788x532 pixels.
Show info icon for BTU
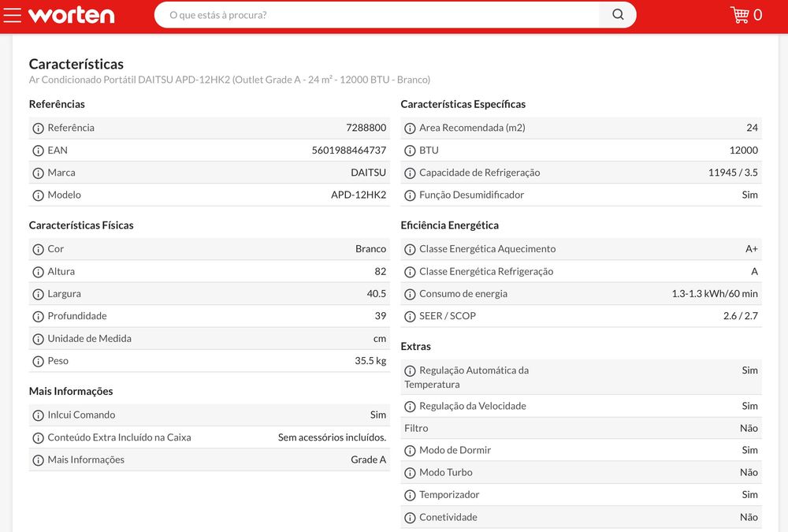point(410,151)
